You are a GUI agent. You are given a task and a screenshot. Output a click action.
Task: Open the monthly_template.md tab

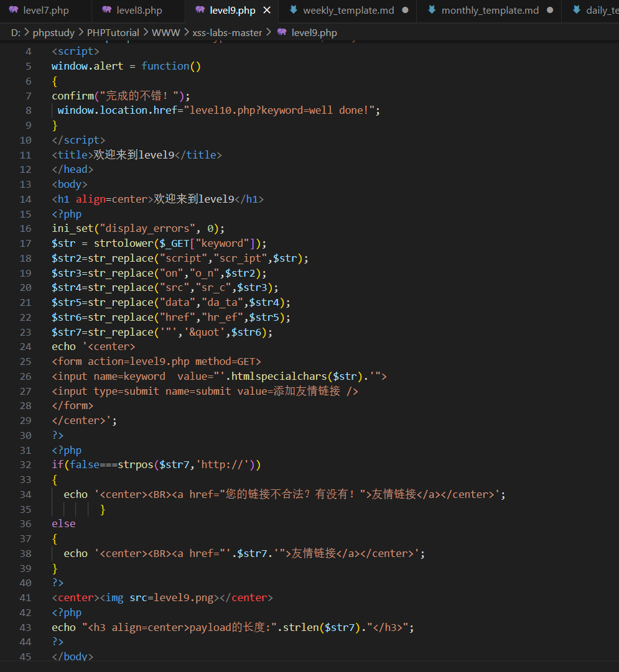[490, 11]
